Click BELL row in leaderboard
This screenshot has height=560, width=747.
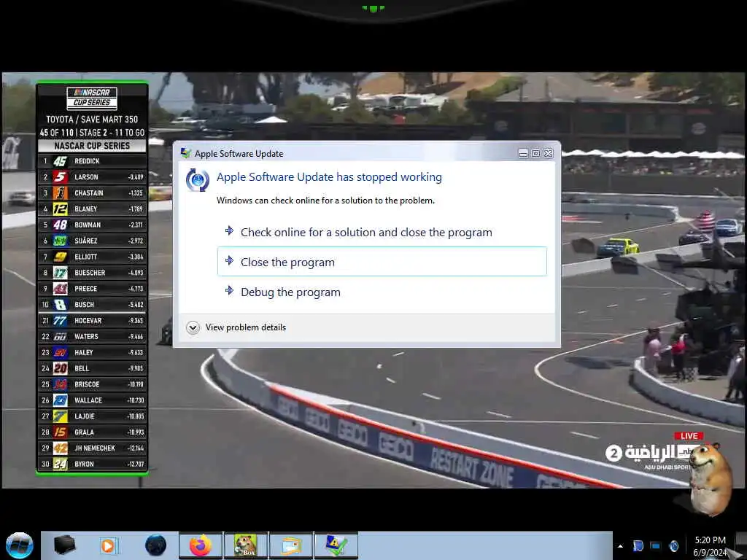tap(92, 368)
